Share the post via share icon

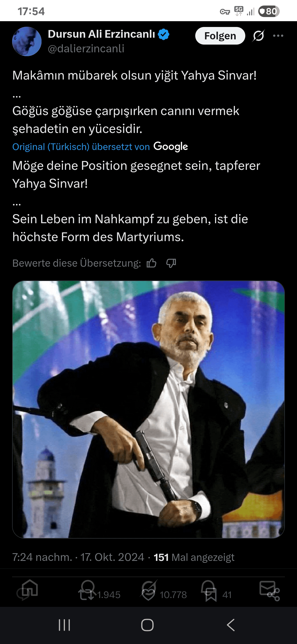tap(273, 594)
